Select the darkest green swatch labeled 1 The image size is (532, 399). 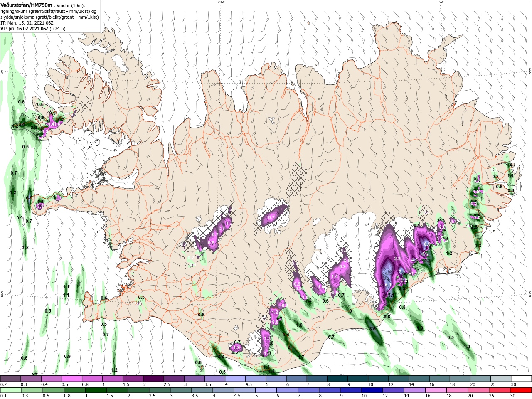click(x=96, y=390)
